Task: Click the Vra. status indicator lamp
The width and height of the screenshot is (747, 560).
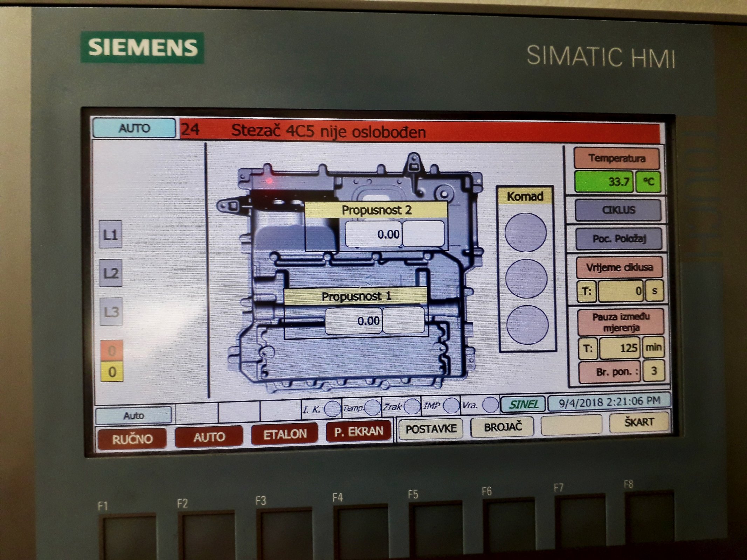Action: click(x=490, y=404)
